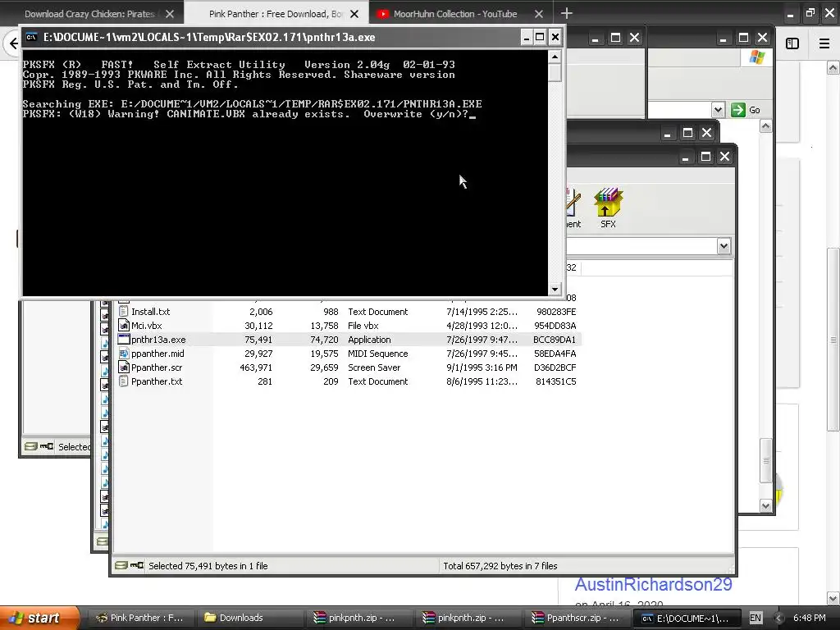840x630 pixels.
Task: Select the Install.txt file row
Action: pos(349,312)
